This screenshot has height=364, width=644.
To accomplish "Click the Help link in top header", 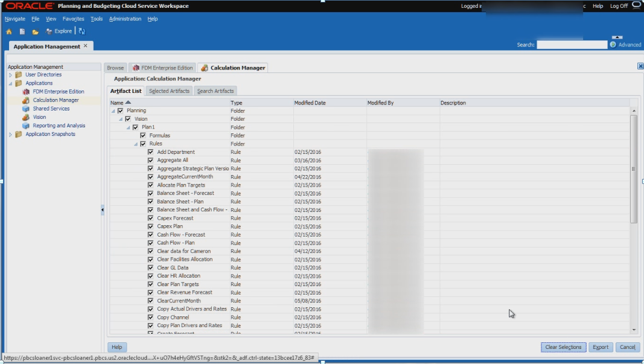I will [x=598, y=6].
